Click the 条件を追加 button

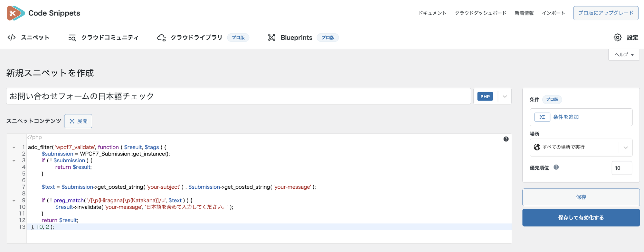coord(581,117)
